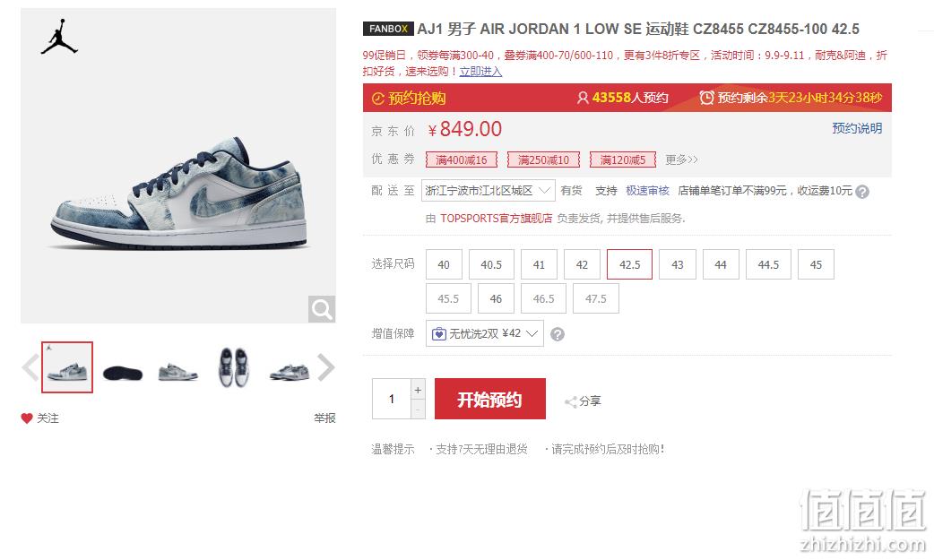Show previous thumbnails with left arrow
The height and width of the screenshot is (560, 934).
pos(30,367)
